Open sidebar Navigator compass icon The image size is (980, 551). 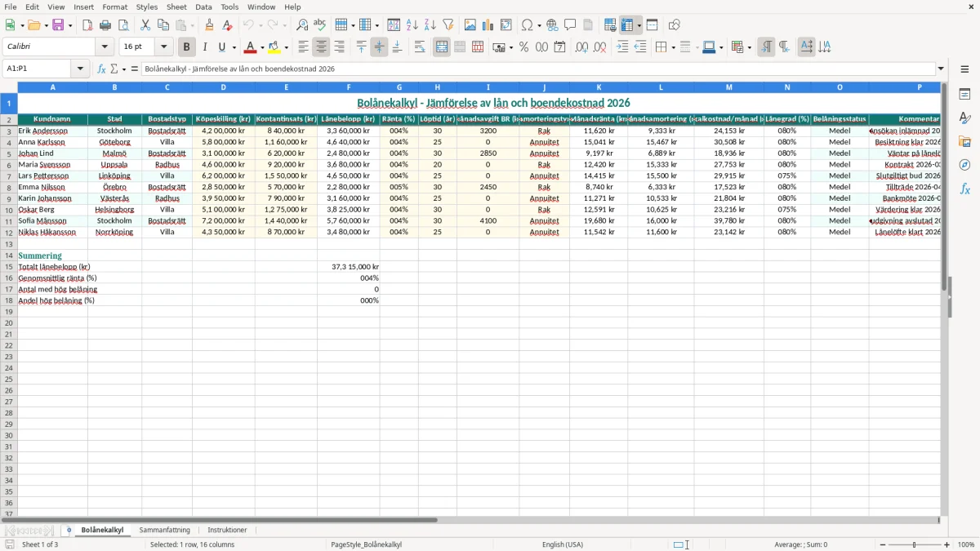(x=964, y=165)
